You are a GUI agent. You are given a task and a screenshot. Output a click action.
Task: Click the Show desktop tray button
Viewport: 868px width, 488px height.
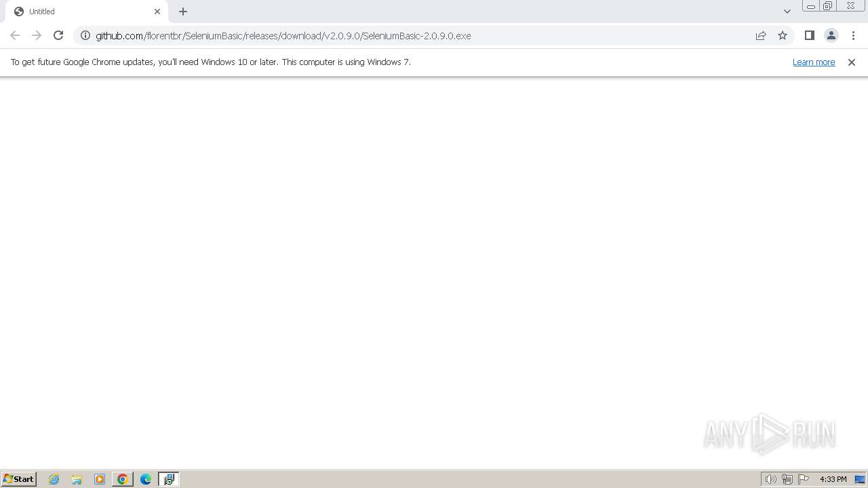pos(860,479)
